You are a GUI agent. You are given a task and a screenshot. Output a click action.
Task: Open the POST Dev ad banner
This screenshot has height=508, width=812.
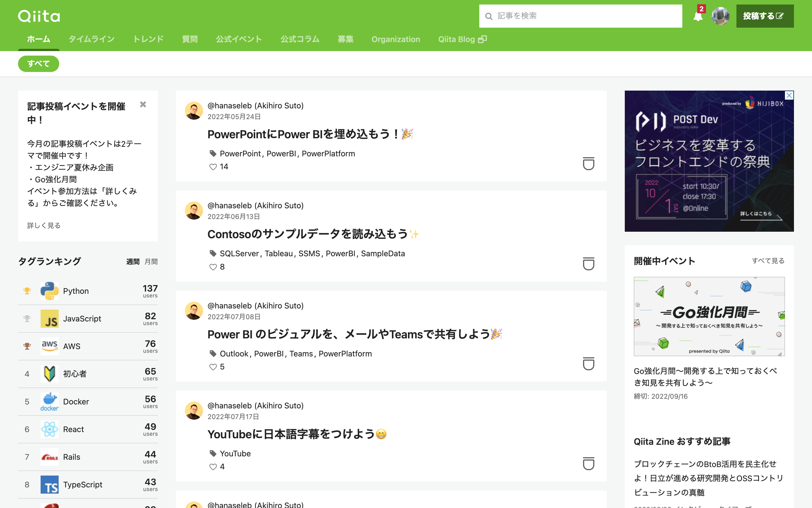pyautogui.click(x=709, y=161)
